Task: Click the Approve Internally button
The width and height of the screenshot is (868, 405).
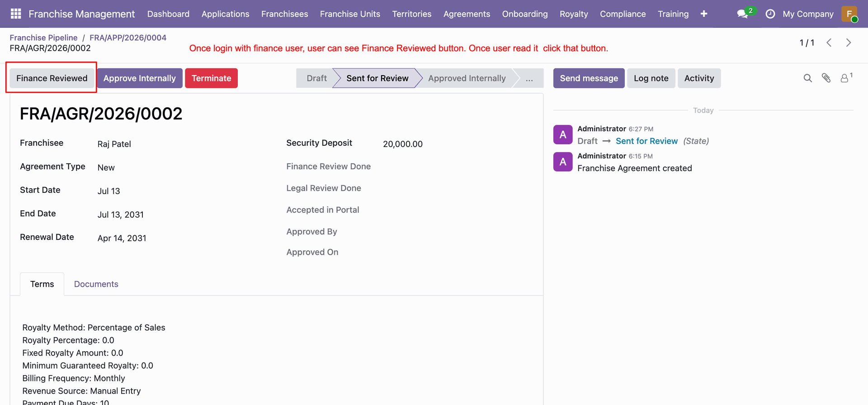Action: (140, 78)
